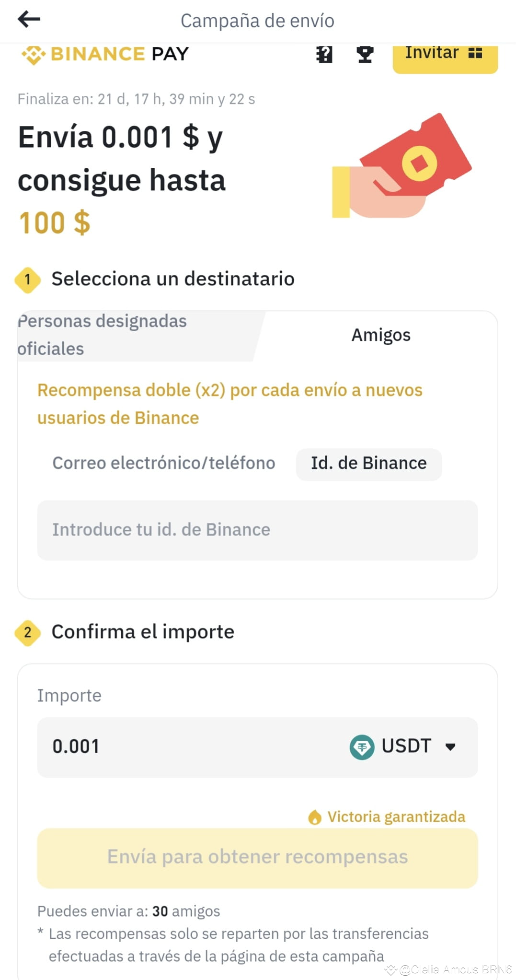Click Envía para obtener recompensas button
The width and height of the screenshot is (516, 980).
pyautogui.click(x=258, y=858)
